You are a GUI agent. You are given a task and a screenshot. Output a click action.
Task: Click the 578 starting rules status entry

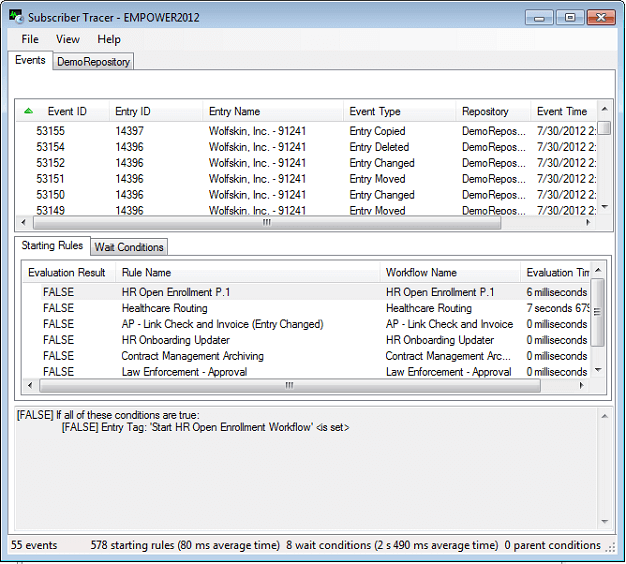click(185, 545)
